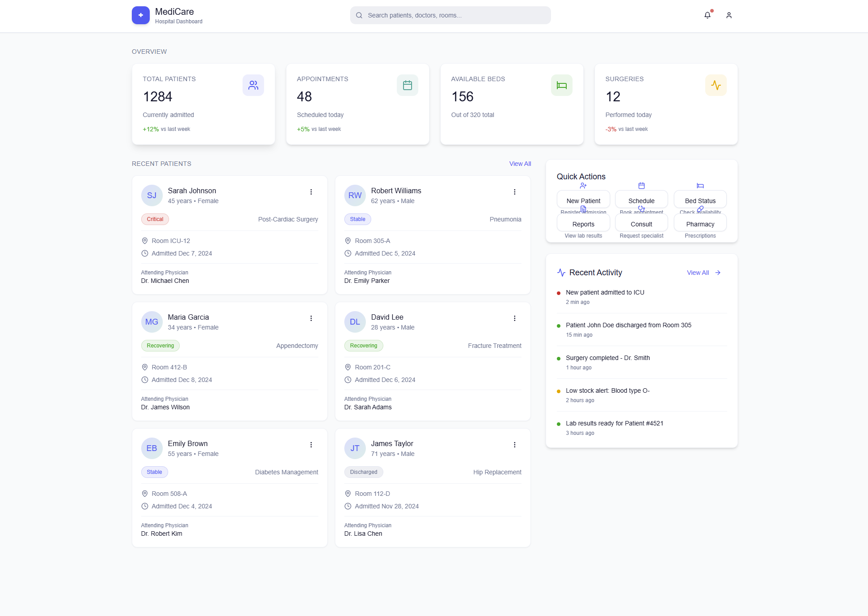Click the Total Patients people icon
Image resolution: width=868 pixels, height=616 pixels.
tap(253, 85)
